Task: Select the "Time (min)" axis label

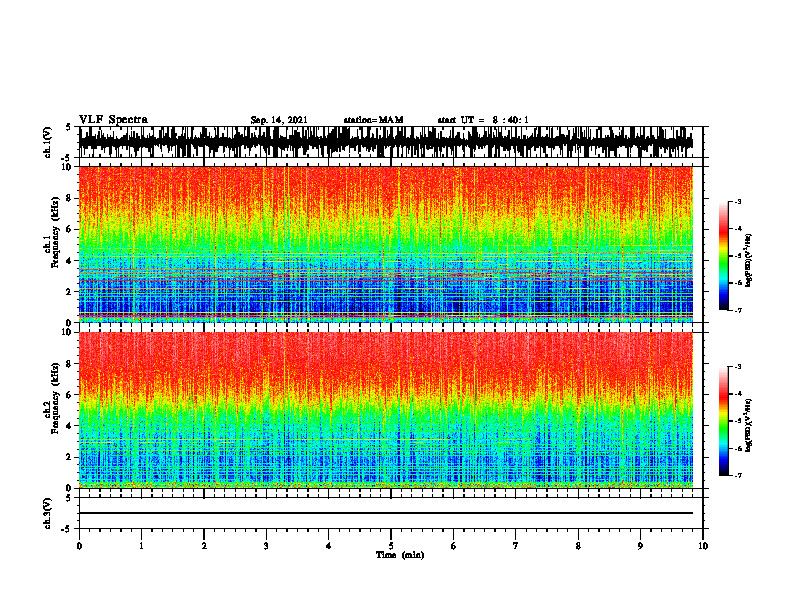Action: [x=400, y=555]
